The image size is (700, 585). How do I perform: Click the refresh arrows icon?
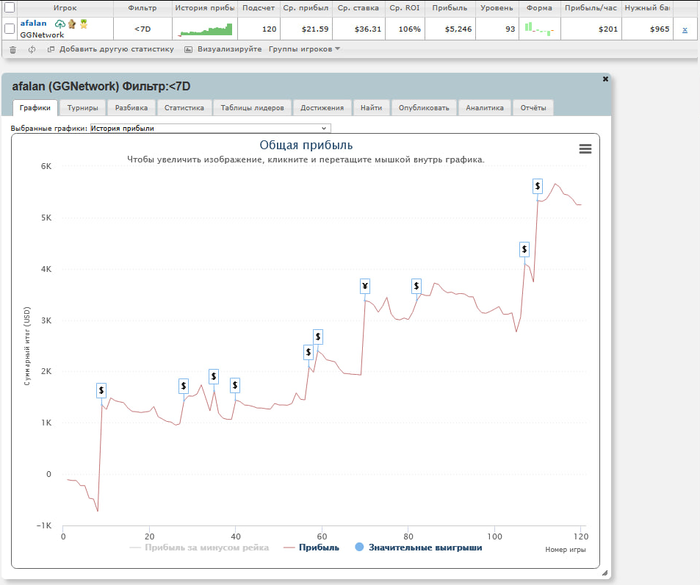32,50
